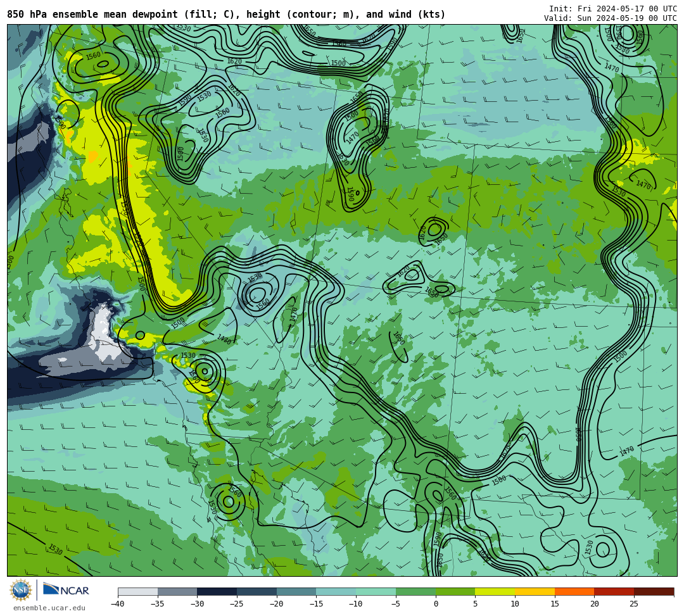Screen dimensions: 684x616
Task: Click the Valid: Sun 2024-05-19 00 UTC text
Action: click(611, 18)
